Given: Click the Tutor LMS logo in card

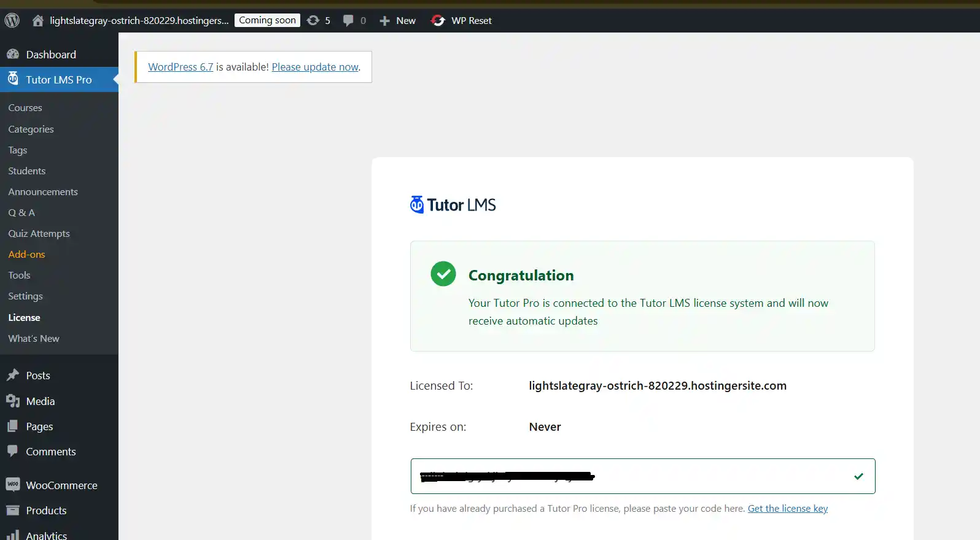Looking at the screenshot, I should click(453, 204).
